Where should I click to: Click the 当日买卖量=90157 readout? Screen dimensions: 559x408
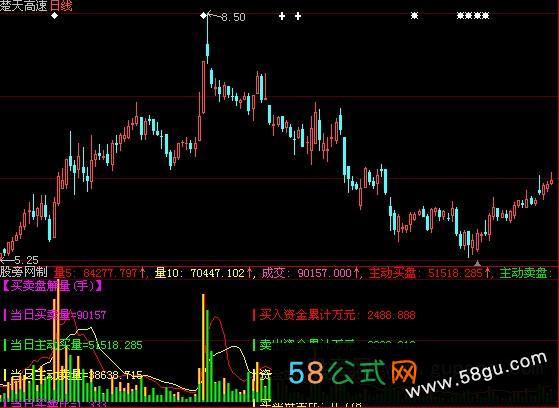tap(55, 315)
